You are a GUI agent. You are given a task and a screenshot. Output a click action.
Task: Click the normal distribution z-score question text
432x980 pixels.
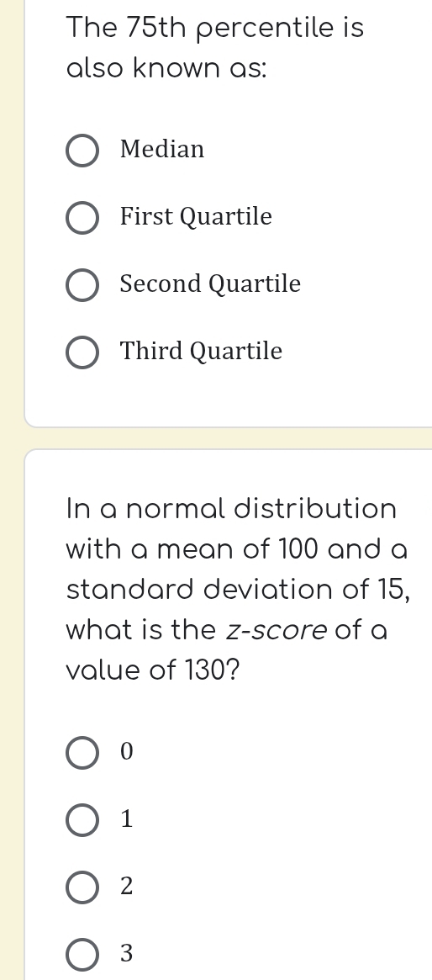pos(237,589)
